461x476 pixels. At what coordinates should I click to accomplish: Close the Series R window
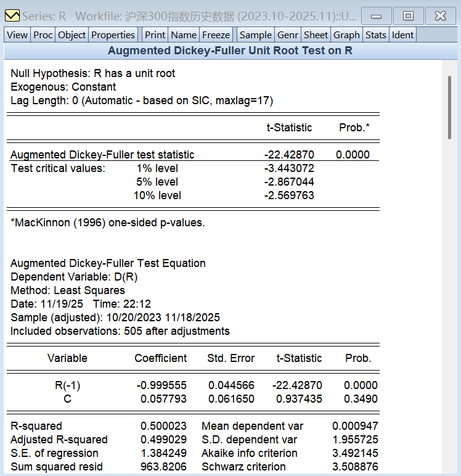[441, 16]
